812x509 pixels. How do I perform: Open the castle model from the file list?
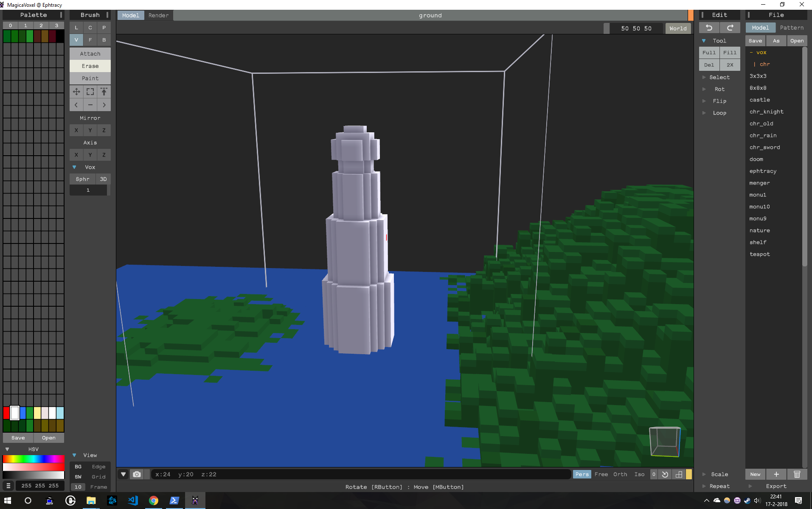click(759, 100)
